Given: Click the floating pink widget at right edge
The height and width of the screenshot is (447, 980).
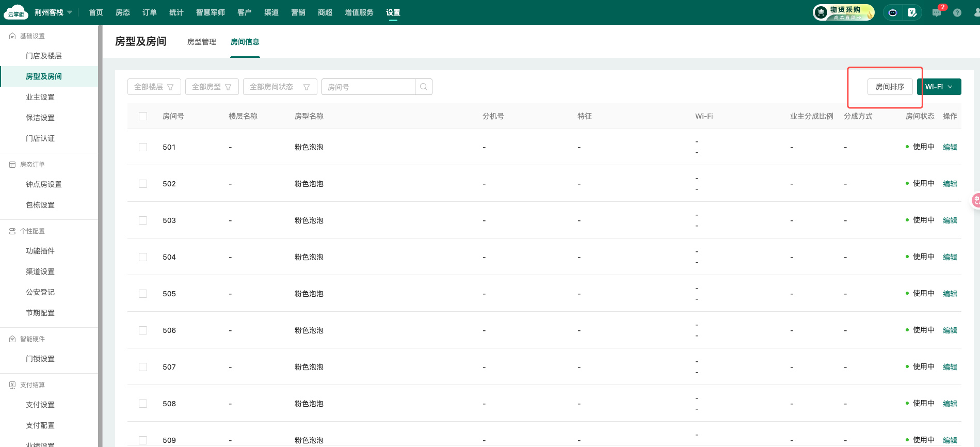Looking at the screenshot, I should (x=976, y=200).
